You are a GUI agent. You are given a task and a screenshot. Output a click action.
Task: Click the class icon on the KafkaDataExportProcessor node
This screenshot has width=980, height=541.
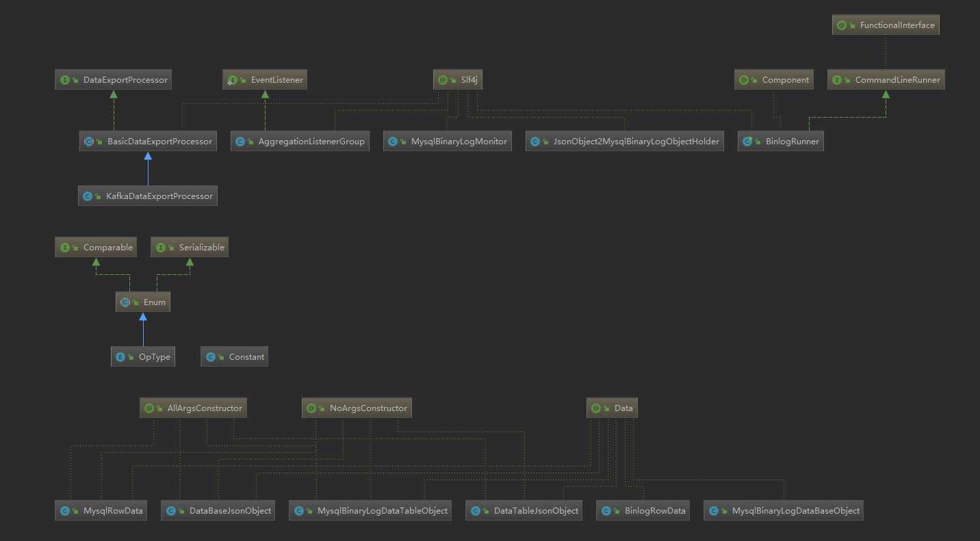pos(88,196)
